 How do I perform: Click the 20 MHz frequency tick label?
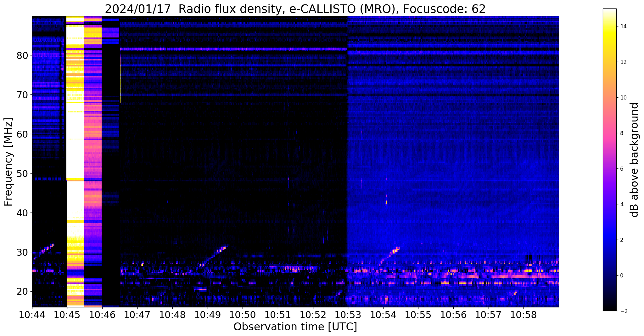[22, 292]
